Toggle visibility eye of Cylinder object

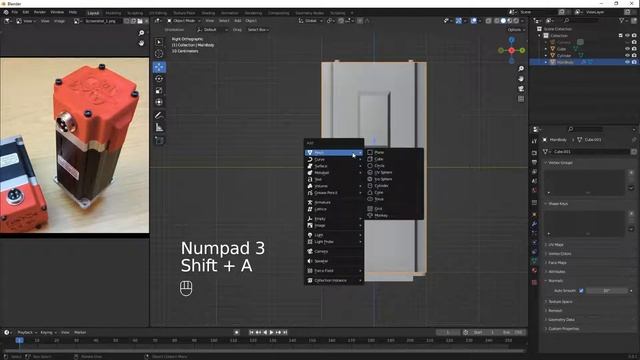pyautogui.click(x=627, y=55)
